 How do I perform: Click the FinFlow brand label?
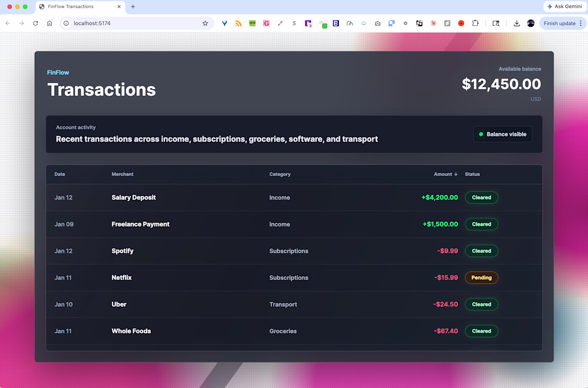click(58, 72)
